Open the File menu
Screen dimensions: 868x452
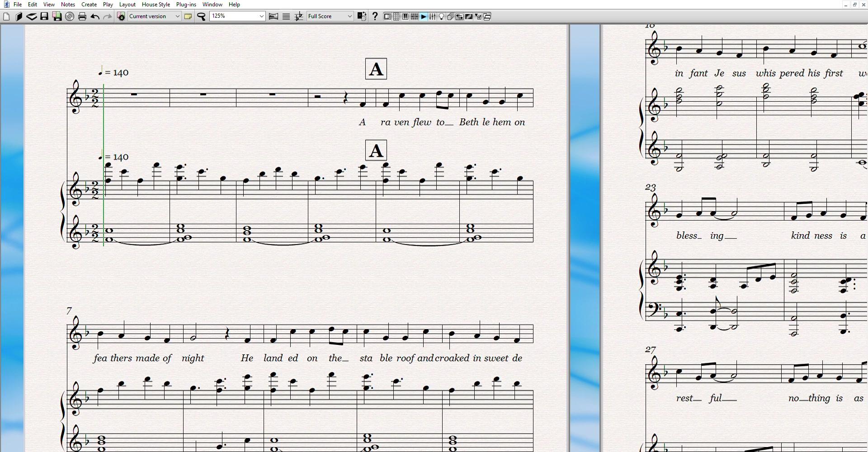[x=18, y=5]
